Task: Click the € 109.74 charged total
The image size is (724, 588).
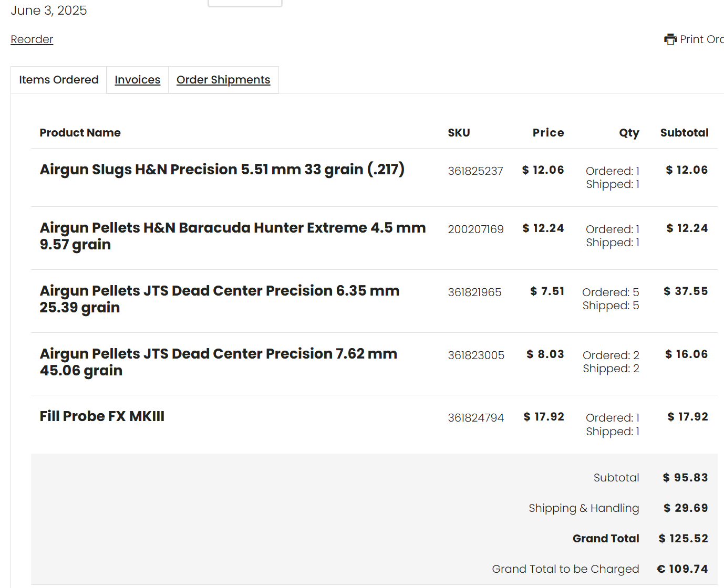Action: click(682, 569)
